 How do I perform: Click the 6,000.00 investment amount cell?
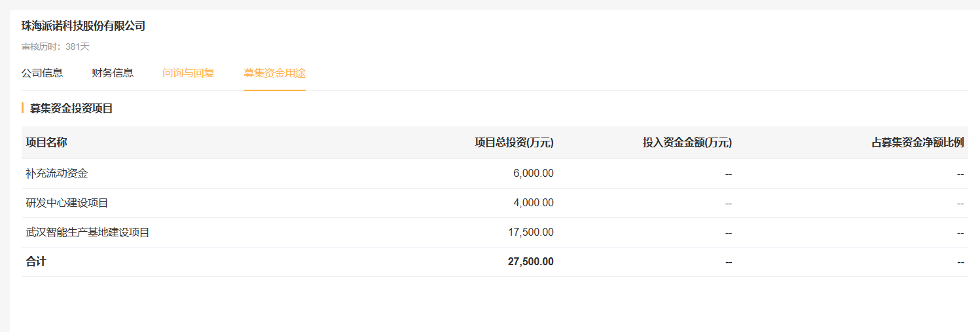533,174
